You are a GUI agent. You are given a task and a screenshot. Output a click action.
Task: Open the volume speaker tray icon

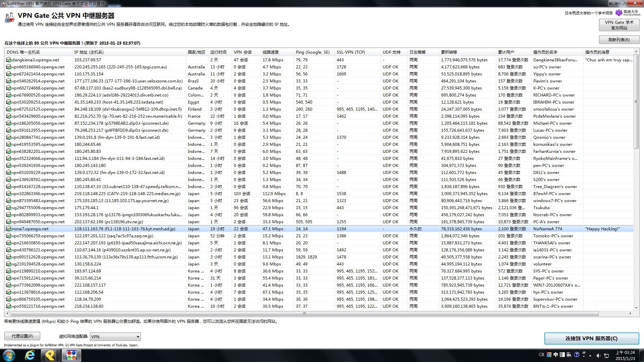[598, 355]
